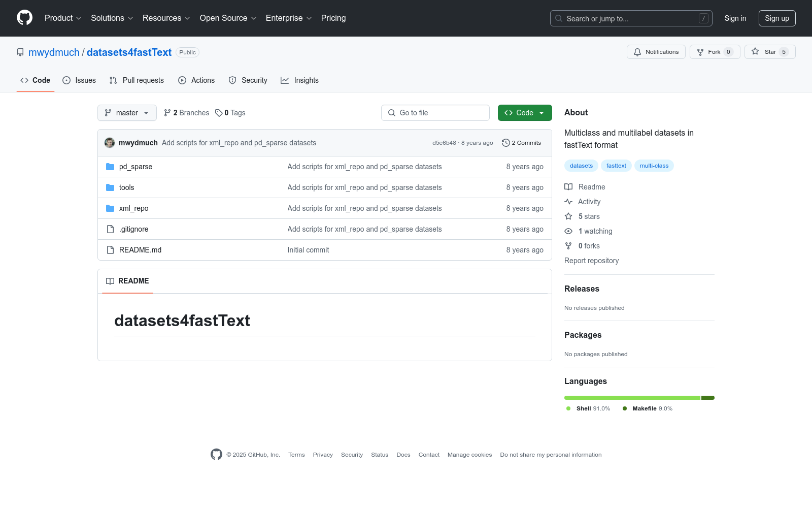Open commit hash d5e6b48
812x508 pixels.
point(444,143)
